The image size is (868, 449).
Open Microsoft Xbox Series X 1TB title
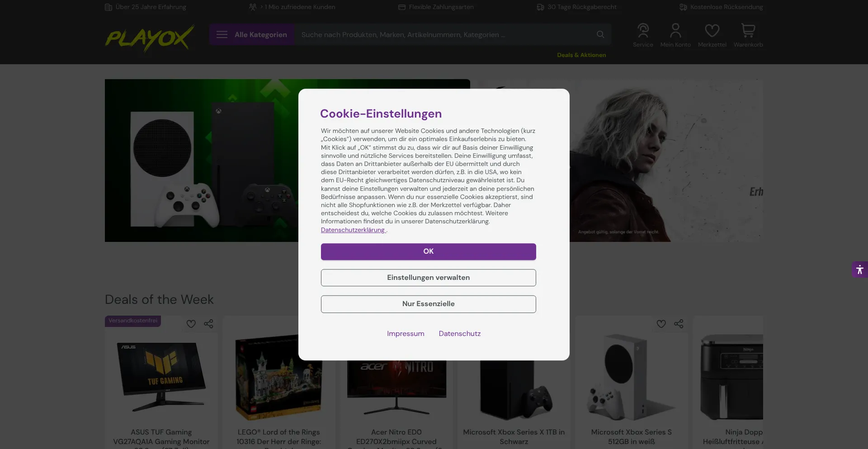click(x=514, y=437)
